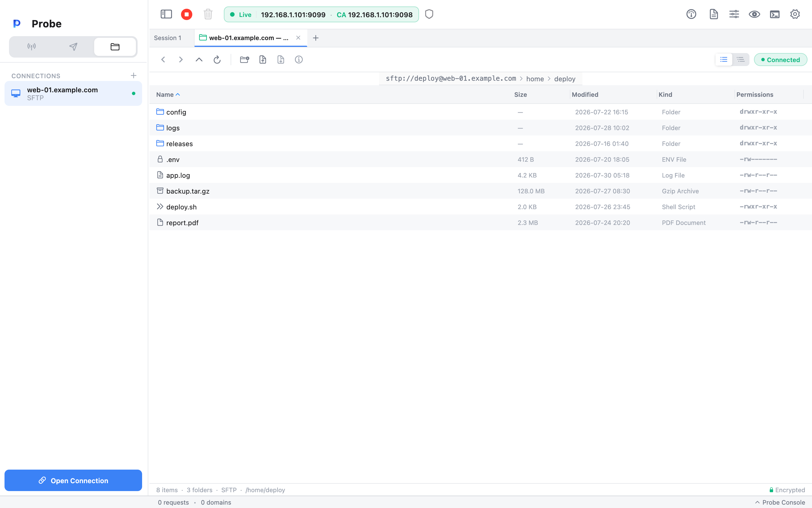The width and height of the screenshot is (812, 508).
Task: Click the Connected status badge
Action: pos(780,60)
